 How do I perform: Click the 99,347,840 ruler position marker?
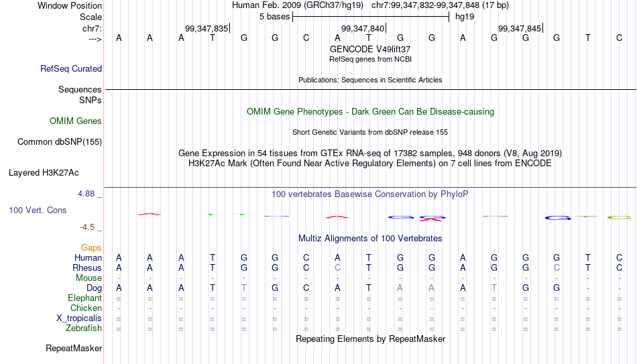363,28
